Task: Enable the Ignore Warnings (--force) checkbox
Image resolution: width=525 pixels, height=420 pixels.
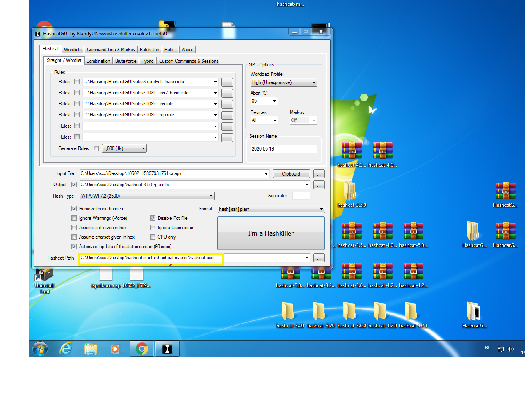Action: [x=74, y=218]
